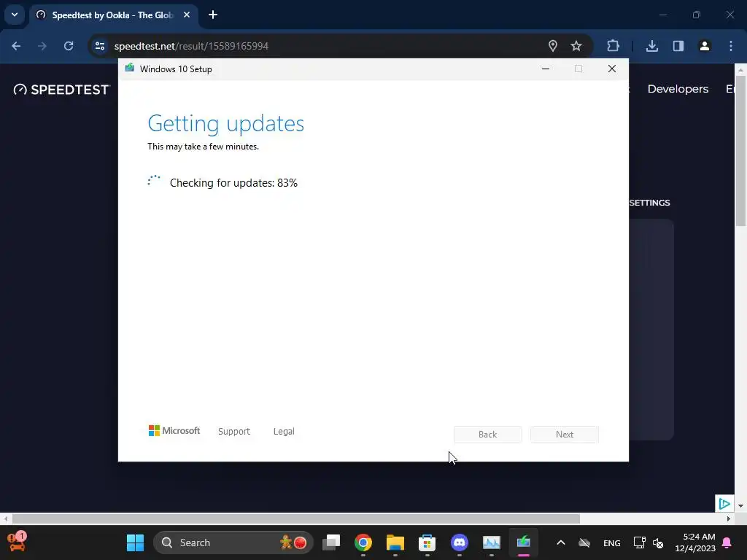Open the Developers menu on Speedtest
This screenshot has width=747, height=560.
point(678,89)
